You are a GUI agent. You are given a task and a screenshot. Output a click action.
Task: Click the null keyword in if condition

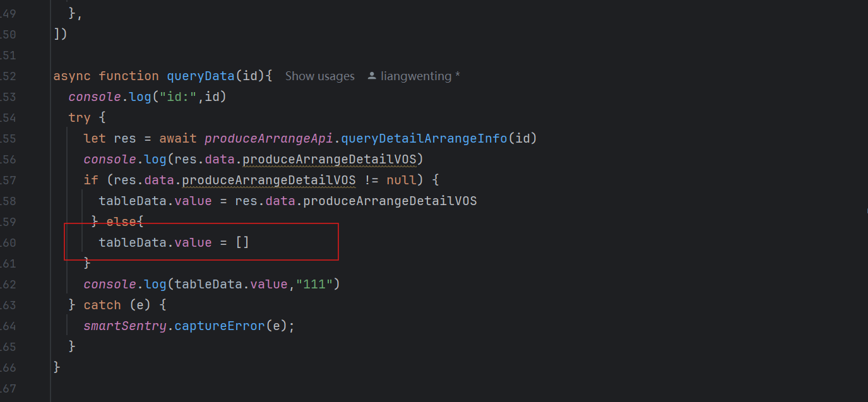[x=401, y=180]
